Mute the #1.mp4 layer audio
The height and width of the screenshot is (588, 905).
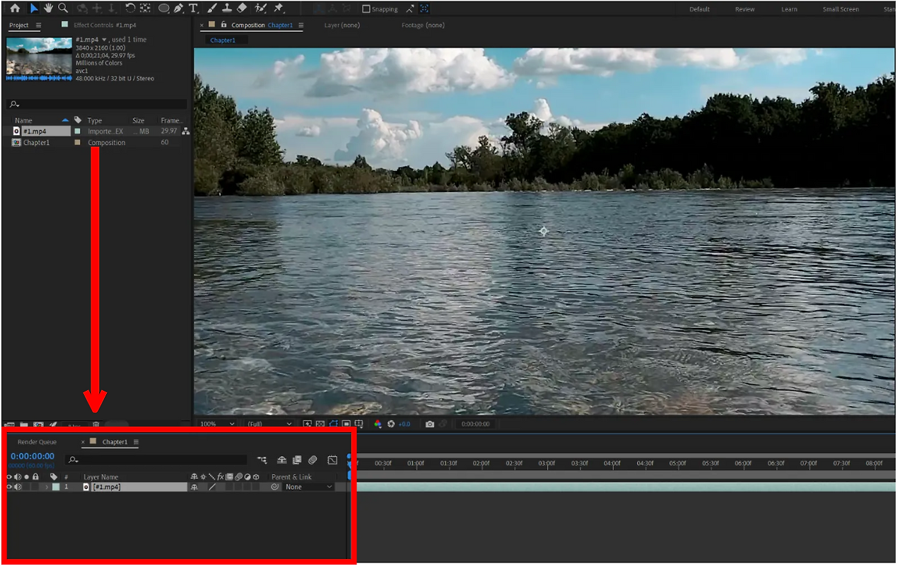tap(18, 487)
